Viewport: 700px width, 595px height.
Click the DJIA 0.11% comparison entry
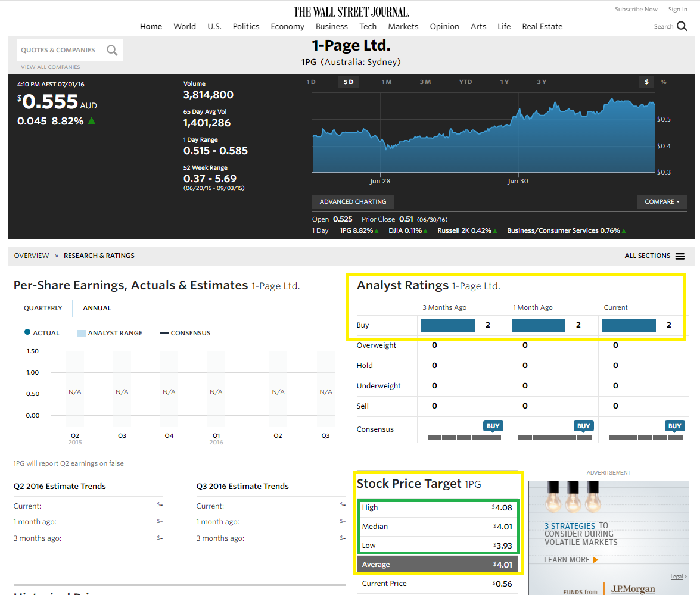[x=407, y=230]
